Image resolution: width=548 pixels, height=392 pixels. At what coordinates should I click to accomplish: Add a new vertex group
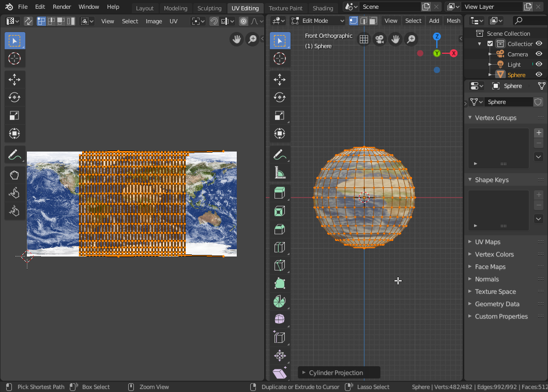click(x=538, y=133)
